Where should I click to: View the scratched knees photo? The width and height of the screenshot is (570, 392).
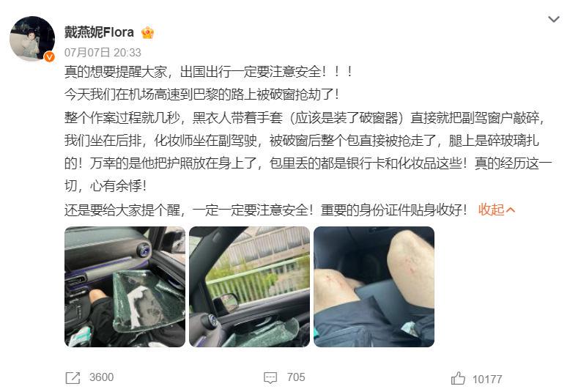click(x=374, y=286)
